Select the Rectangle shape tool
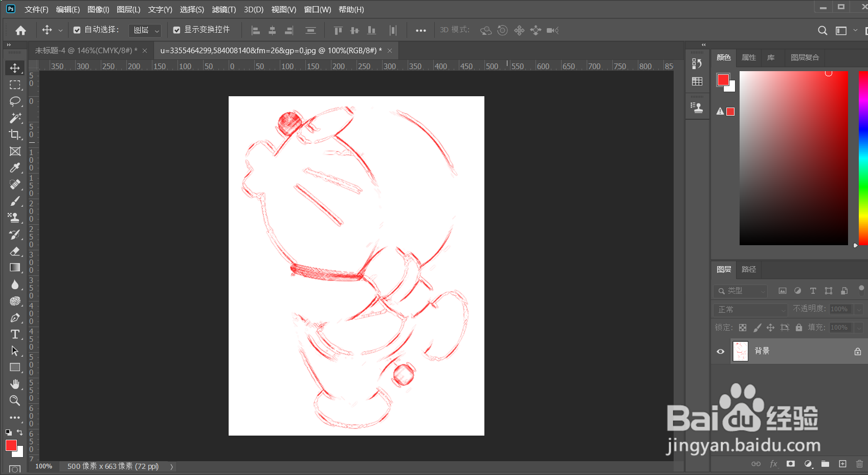Viewport: 868px width, 475px height. point(15,368)
